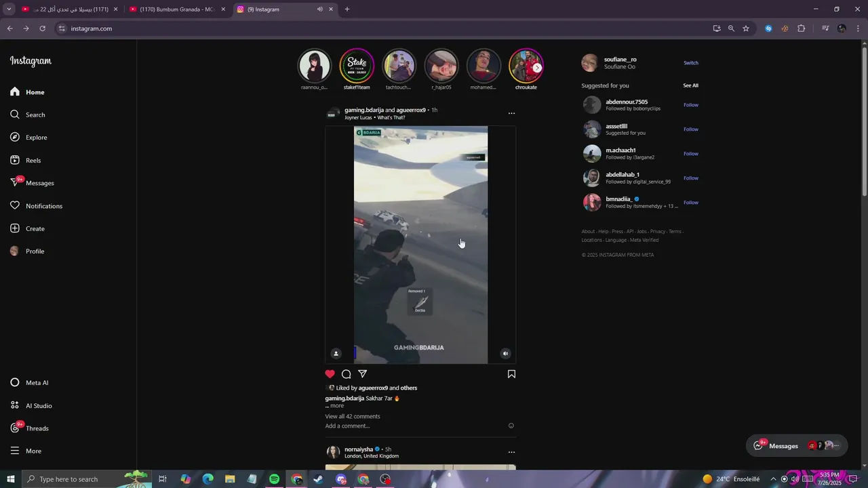Toggle video sound on the post

505,353
